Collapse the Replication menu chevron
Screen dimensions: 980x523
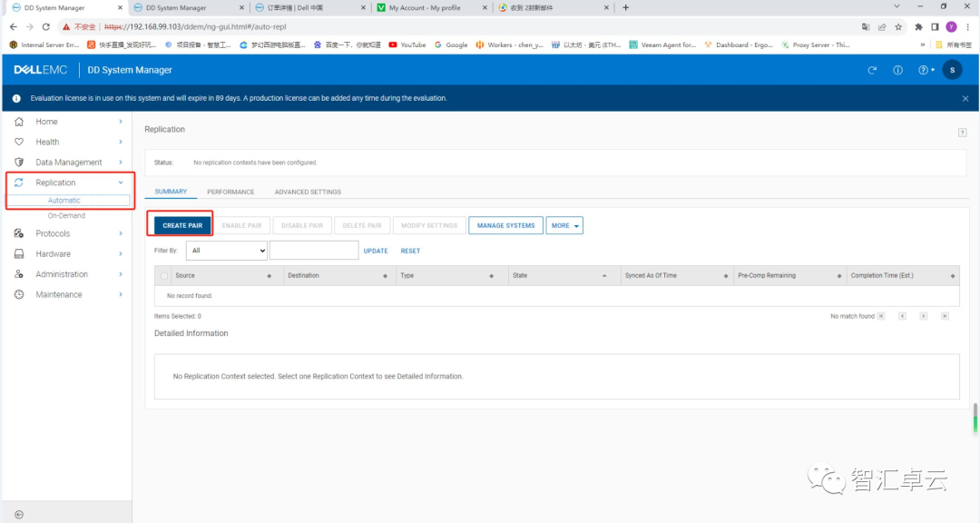coord(121,183)
